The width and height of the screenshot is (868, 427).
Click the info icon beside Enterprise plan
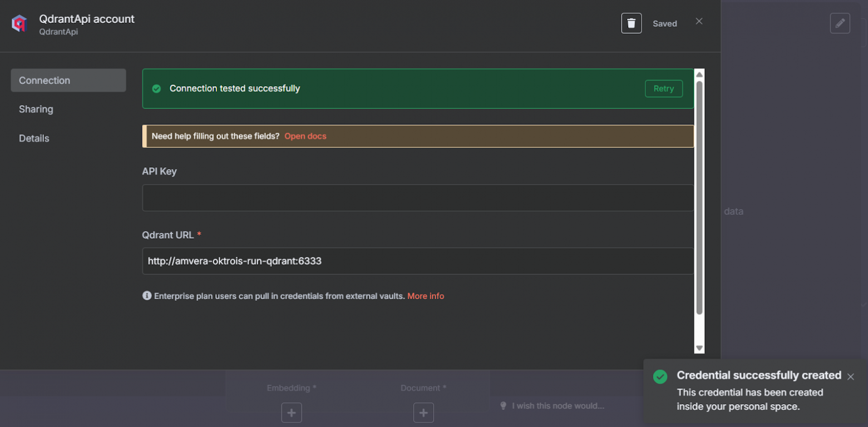point(147,296)
